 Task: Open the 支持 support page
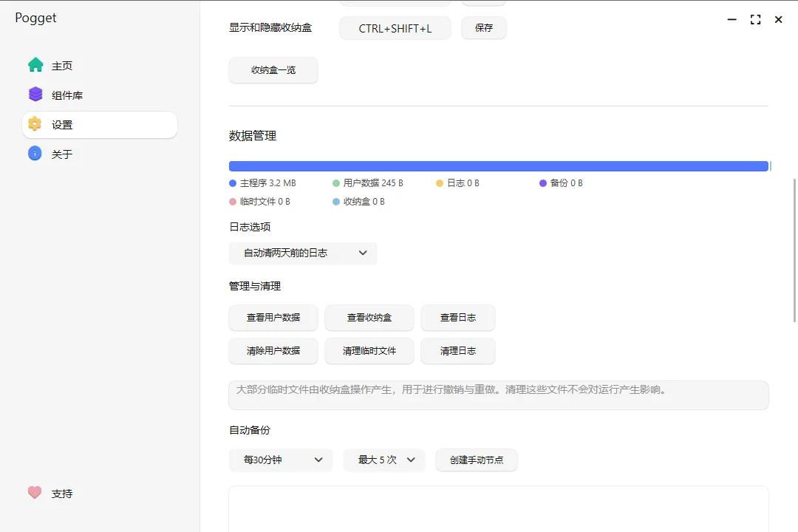(x=100, y=494)
